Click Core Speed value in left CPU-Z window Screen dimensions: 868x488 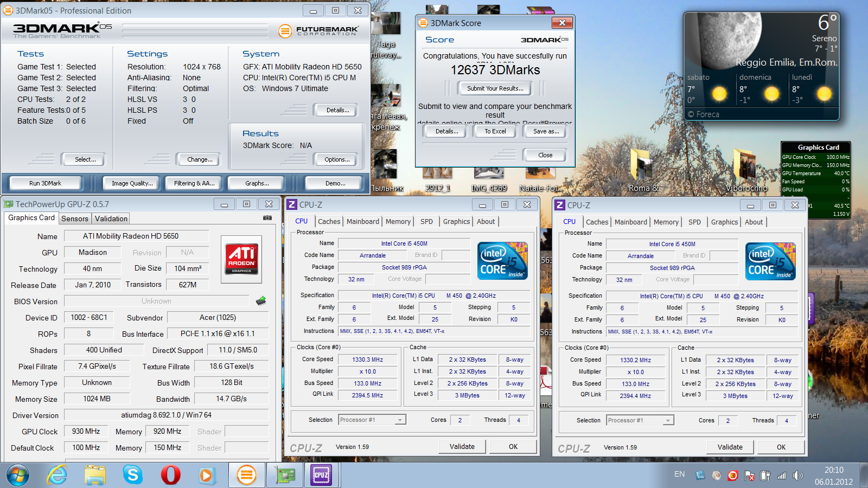coord(367,359)
